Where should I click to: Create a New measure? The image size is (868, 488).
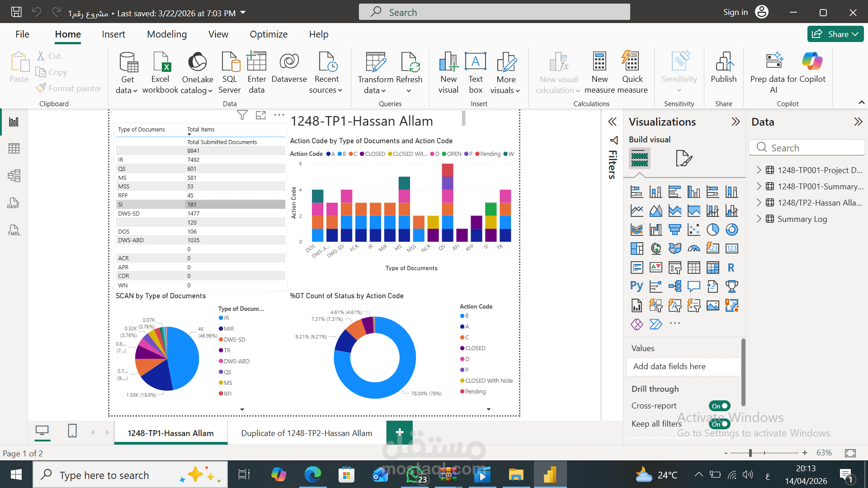coord(599,72)
